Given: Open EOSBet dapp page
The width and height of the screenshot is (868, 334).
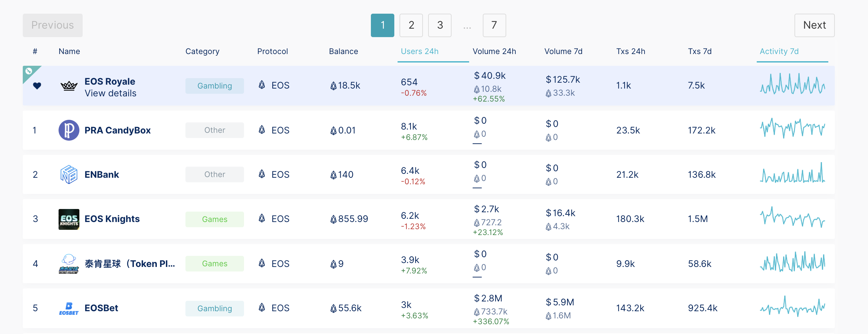Looking at the screenshot, I should click(101, 308).
